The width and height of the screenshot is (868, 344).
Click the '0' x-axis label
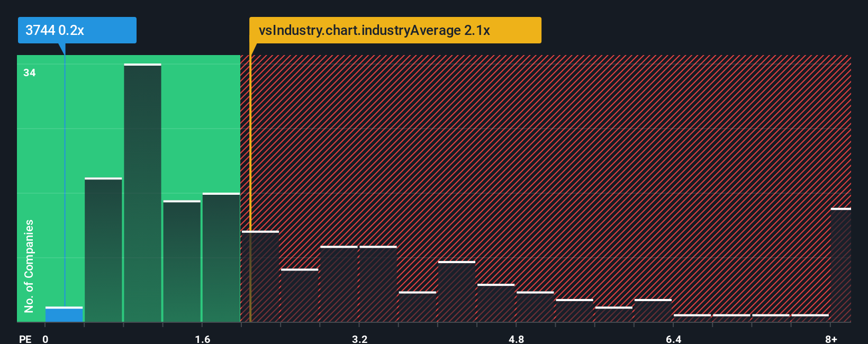click(x=46, y=339)
